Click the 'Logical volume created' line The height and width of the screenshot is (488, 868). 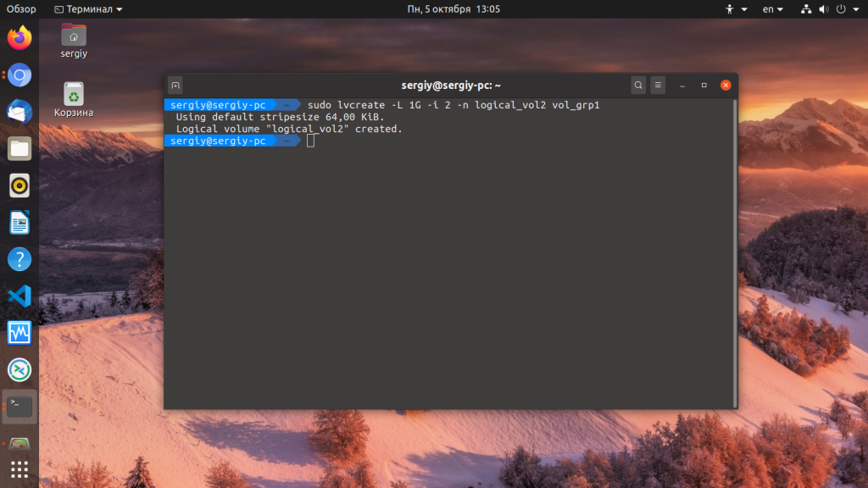(289, 129)
